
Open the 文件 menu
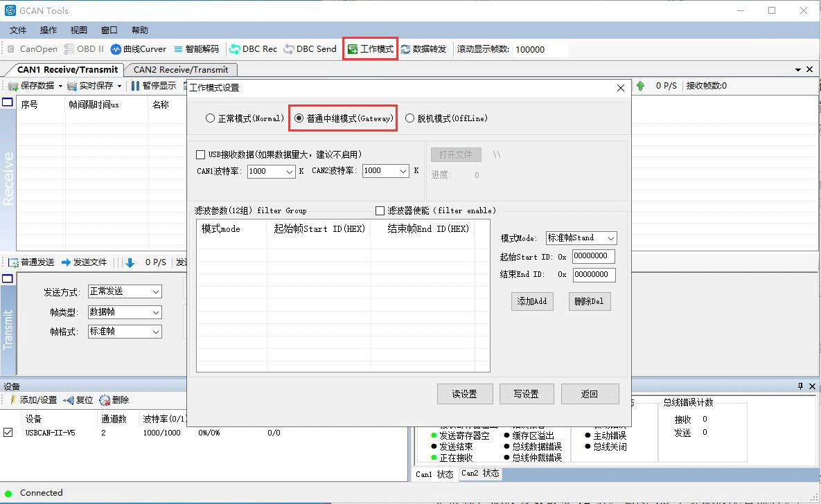(18, 30)
